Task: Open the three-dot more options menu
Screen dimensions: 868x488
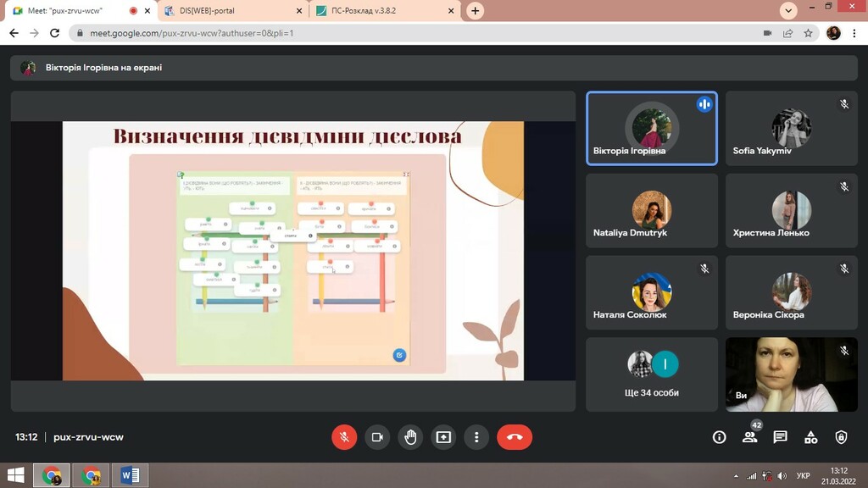Action: click(x=476, y=437)
